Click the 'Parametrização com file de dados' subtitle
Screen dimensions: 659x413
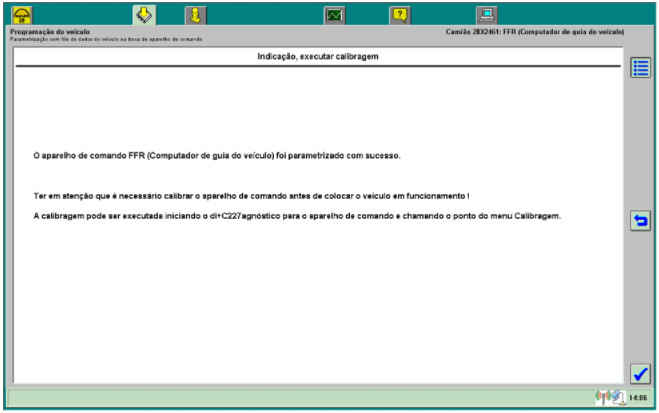(x=104, y=39)
